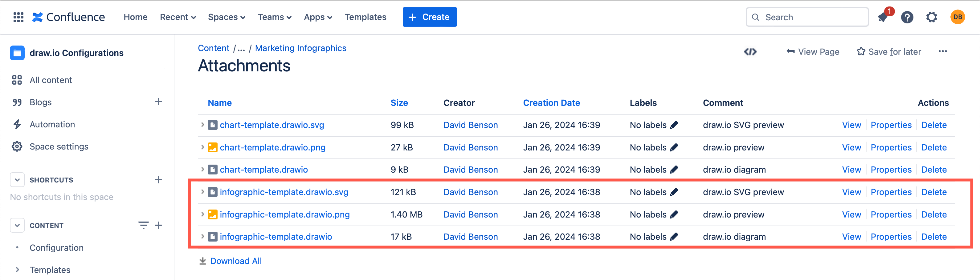Go to Home in the top navigation

[135, 17]
